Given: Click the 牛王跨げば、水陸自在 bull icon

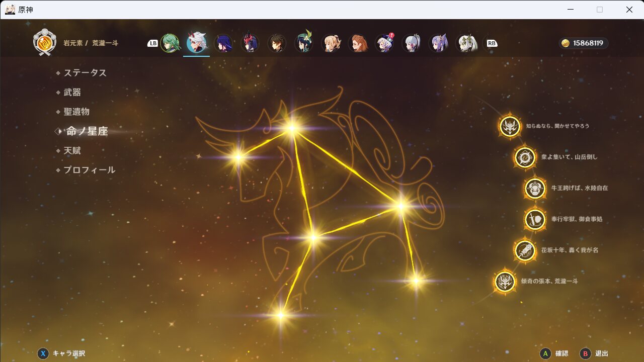Looking at the screenshot, I should [535, 189].
